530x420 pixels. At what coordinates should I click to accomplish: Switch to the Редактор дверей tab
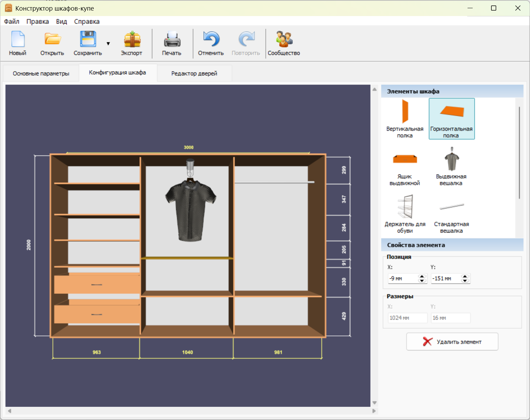coord(194,73)
